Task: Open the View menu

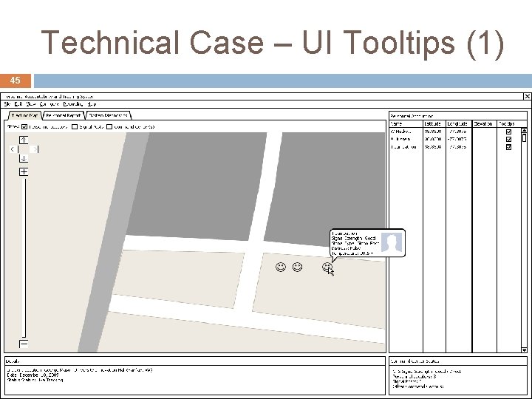Action: [30, 104]
